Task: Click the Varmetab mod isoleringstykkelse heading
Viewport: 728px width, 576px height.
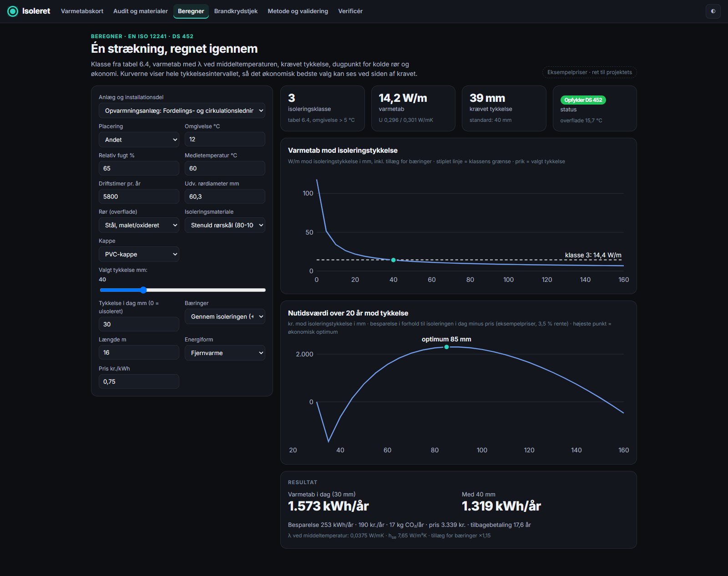Action: (343, 150)
